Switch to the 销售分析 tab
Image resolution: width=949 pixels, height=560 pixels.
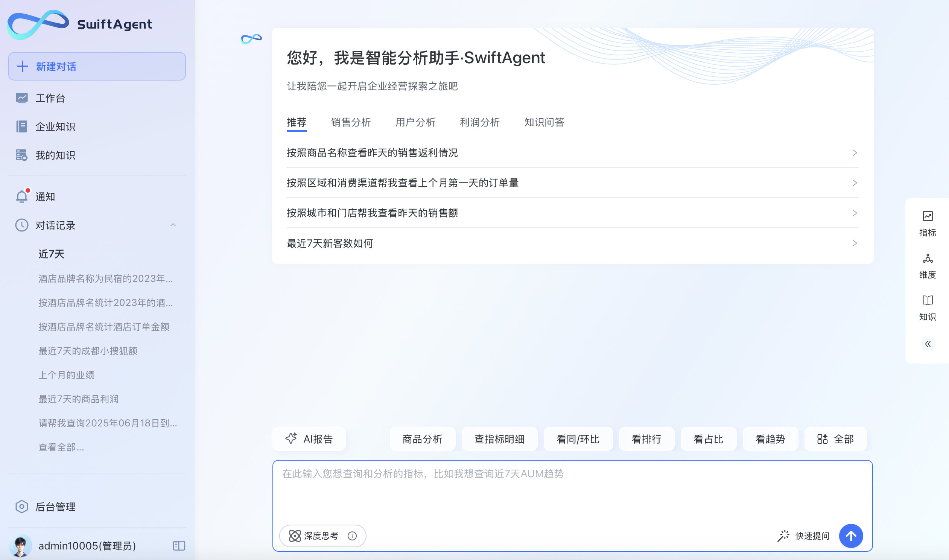[x=351, y=122]
